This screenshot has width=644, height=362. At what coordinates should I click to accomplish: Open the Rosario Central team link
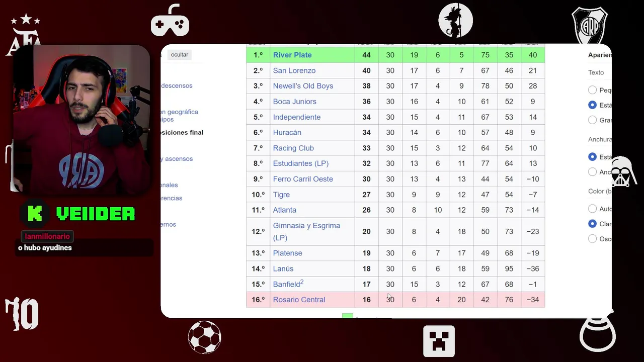click(299, 300)
